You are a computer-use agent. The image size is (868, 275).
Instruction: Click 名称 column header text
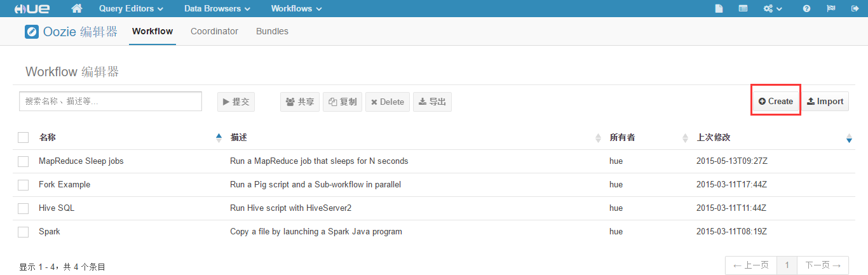pos(47,138)
